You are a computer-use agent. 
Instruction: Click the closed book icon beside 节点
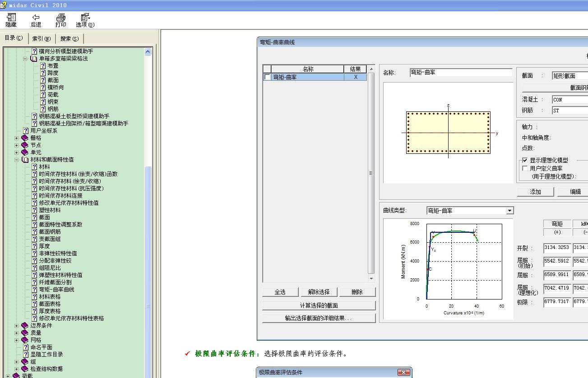[25, 145]
